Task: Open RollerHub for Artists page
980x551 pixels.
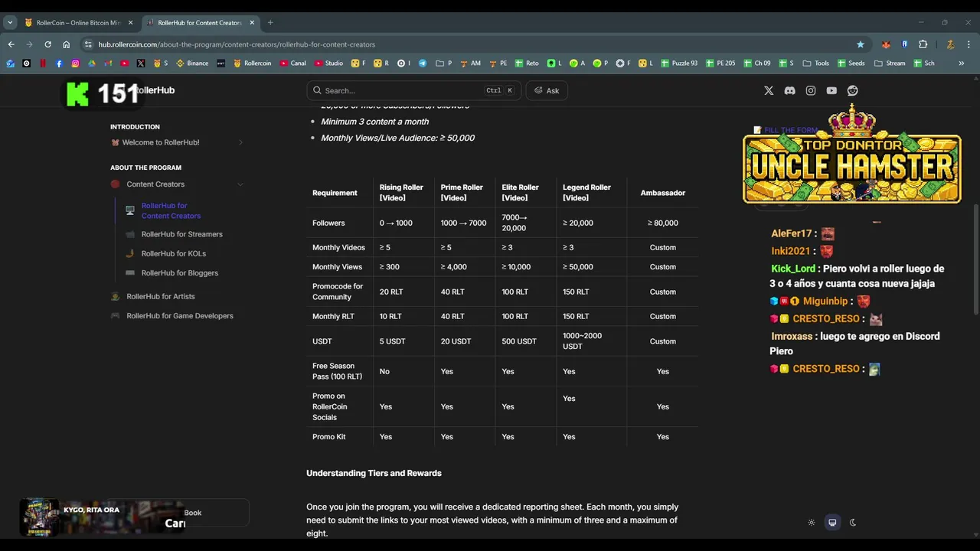Action: [160, 296]
